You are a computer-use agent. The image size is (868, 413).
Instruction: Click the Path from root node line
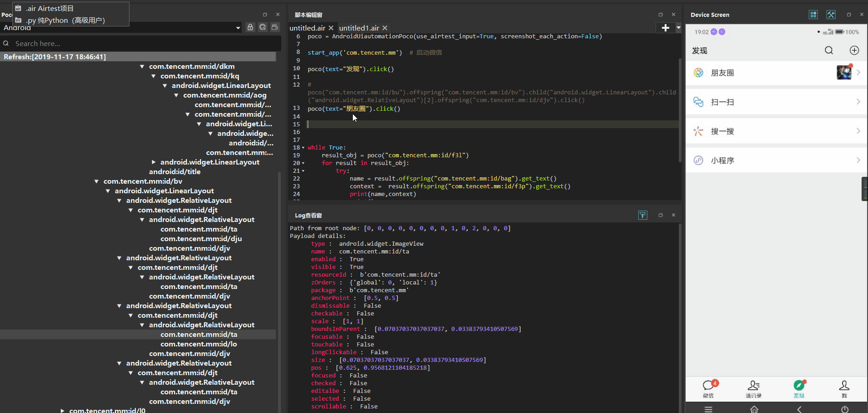tap(400, 228)
